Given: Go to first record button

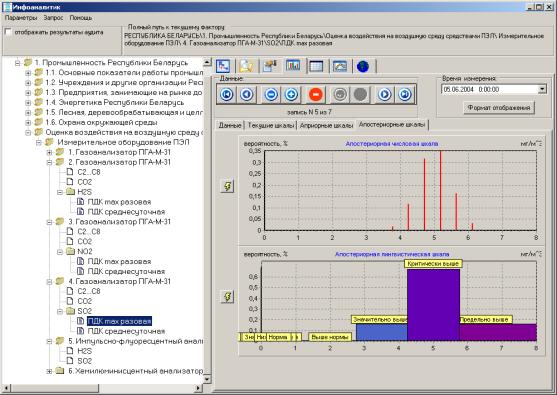Looking at the screenshot, I should tap(227, 94).
